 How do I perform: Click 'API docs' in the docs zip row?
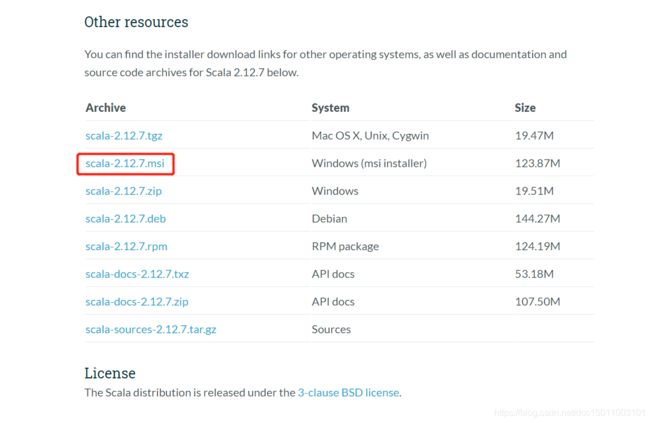point(333,301)
